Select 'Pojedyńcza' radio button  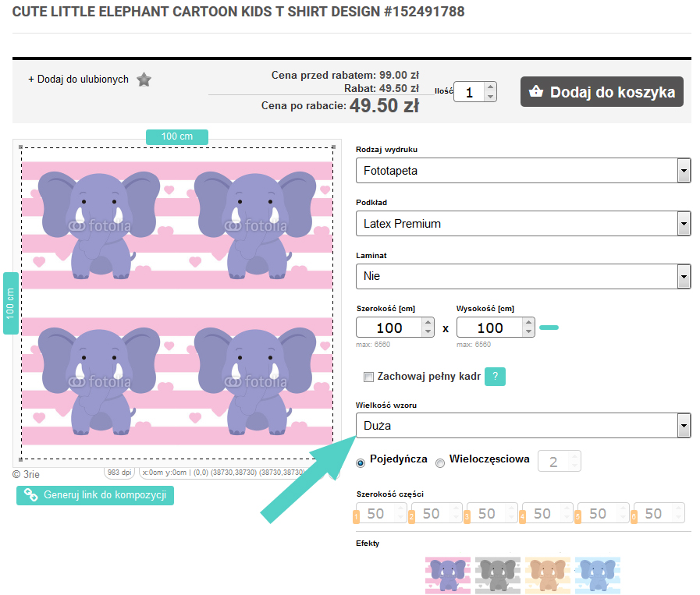coord(361,463)
